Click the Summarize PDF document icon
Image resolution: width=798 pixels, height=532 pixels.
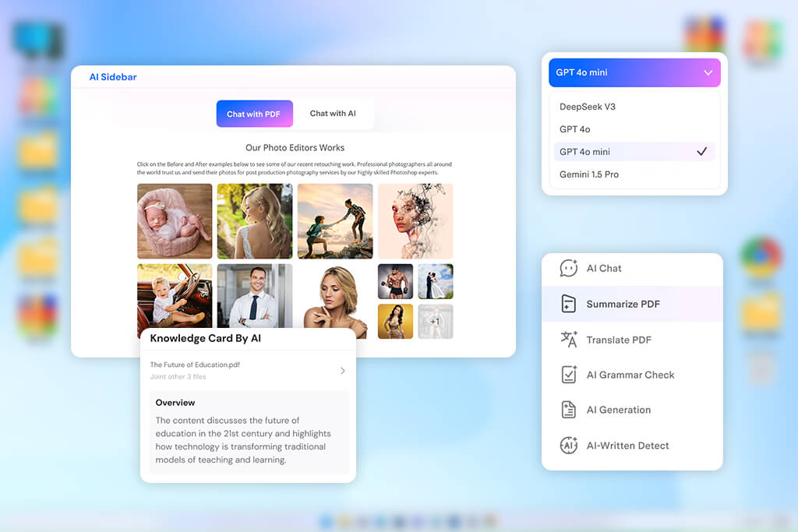(568, 304)
